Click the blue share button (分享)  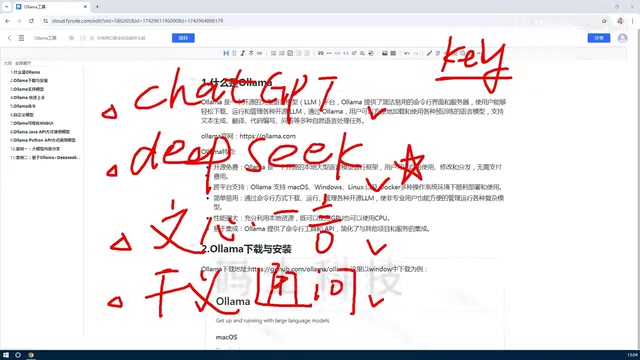click(x=599, y=38)
